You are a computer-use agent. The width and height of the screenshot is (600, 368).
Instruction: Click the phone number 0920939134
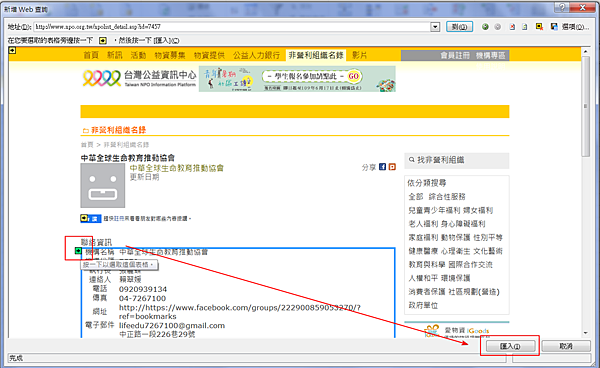[x=143, y=289]
